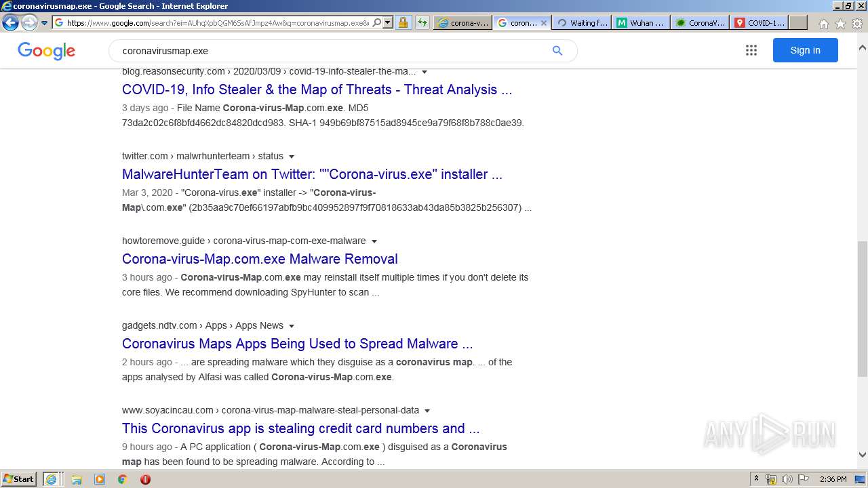Open Windows Explorer folder taskbar icon
The image size is (868, 488).
pyautogui.click(x=77, y=479)
